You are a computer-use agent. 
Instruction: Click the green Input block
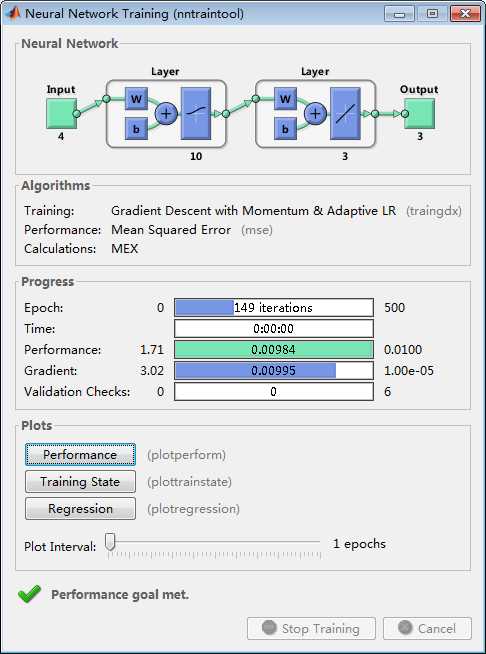tap(61, 113)
